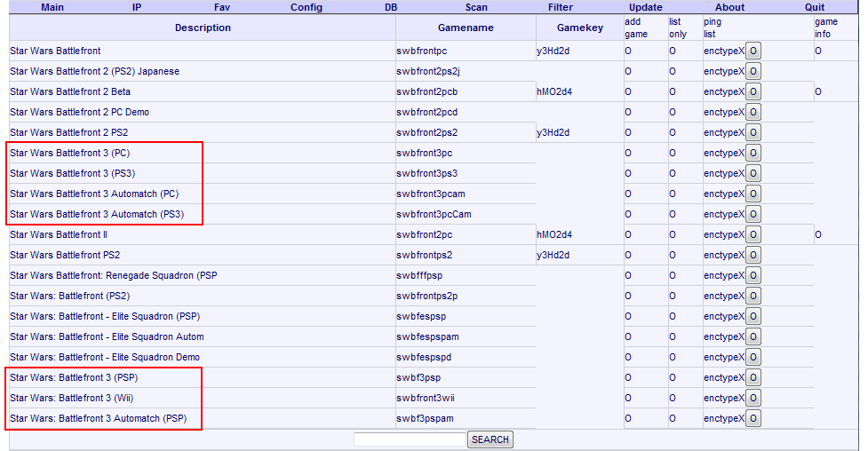This screenshot has height=451, width=868.
Task: Click O ping button for swbfrontps2p row
Action: pos(753,296)
